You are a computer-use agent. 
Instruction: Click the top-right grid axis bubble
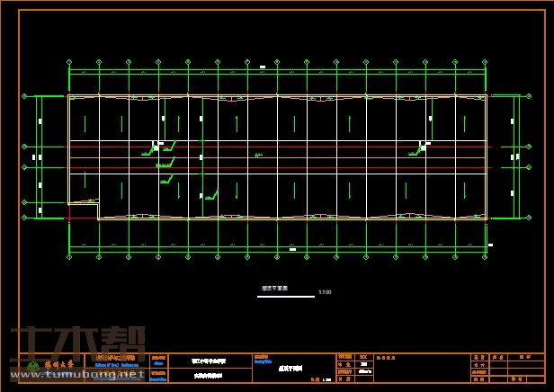pyautogui.click(x=486, y=62)
